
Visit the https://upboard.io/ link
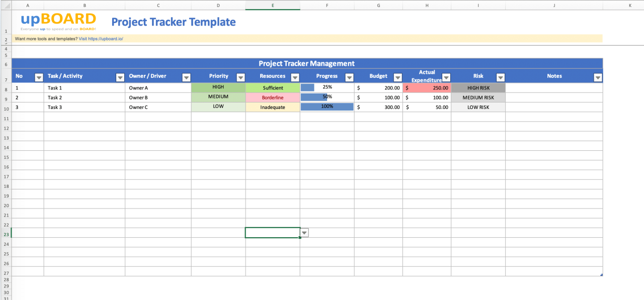pyautogui.click(x=106, y=39)
